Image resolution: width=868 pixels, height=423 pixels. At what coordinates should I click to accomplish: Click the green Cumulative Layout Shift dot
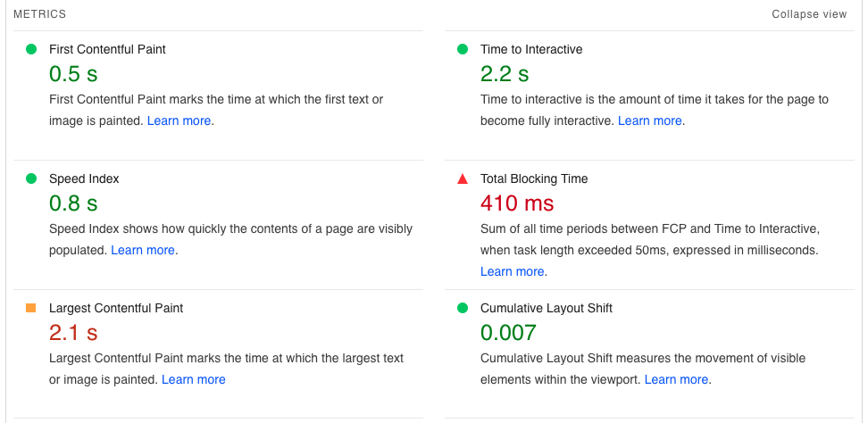(463, 308)
